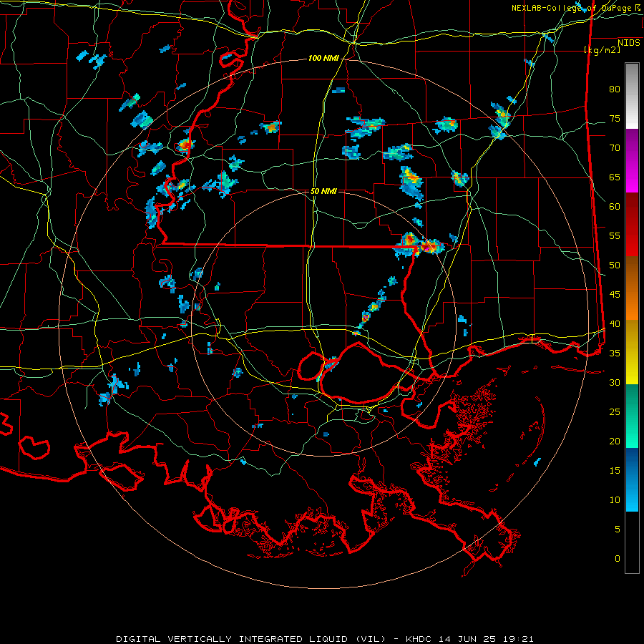This screenshot has width=644, height=644.
Task: Select the 0 value on the VIL scale
Action: [618, 559]
